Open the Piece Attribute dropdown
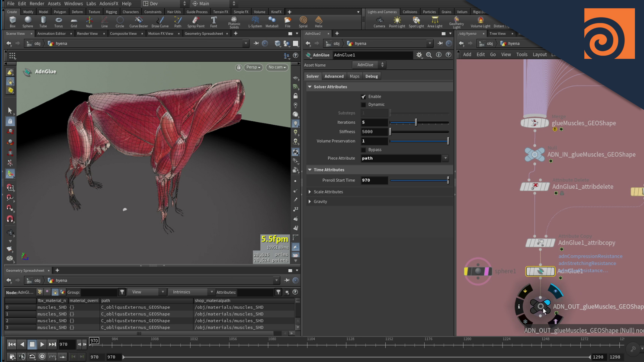 (445, 158)
